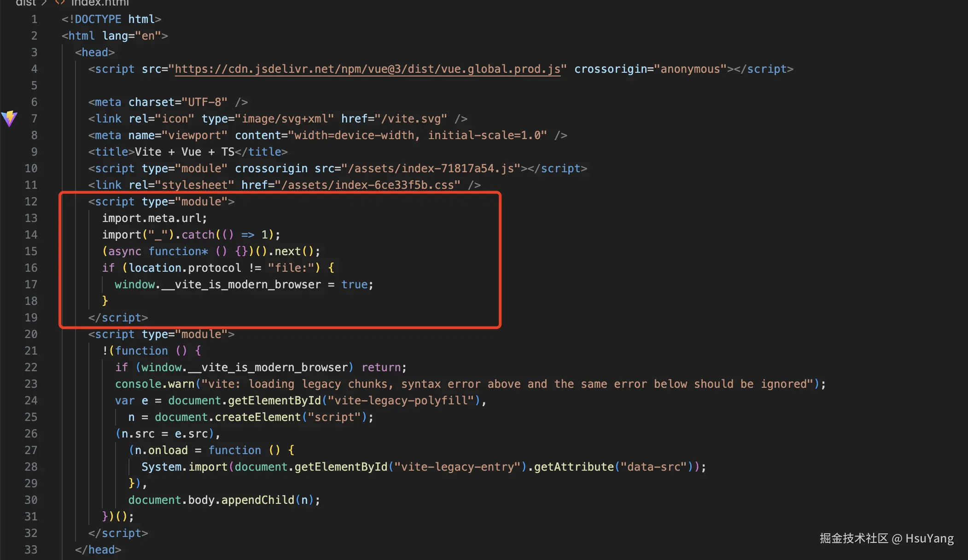The width and height of the screenshot is (968, 560).
Task: Click line number 12 in the gutter
Action: (x=31, y=202)
